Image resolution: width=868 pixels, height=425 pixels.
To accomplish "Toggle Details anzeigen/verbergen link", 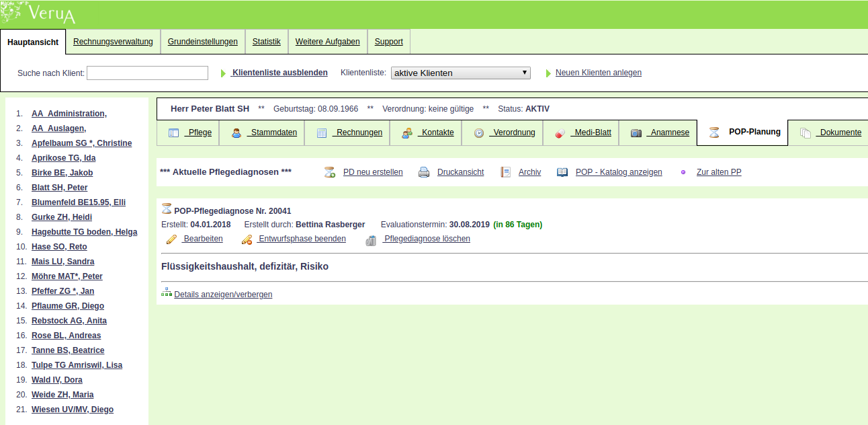I will [222, 295].
